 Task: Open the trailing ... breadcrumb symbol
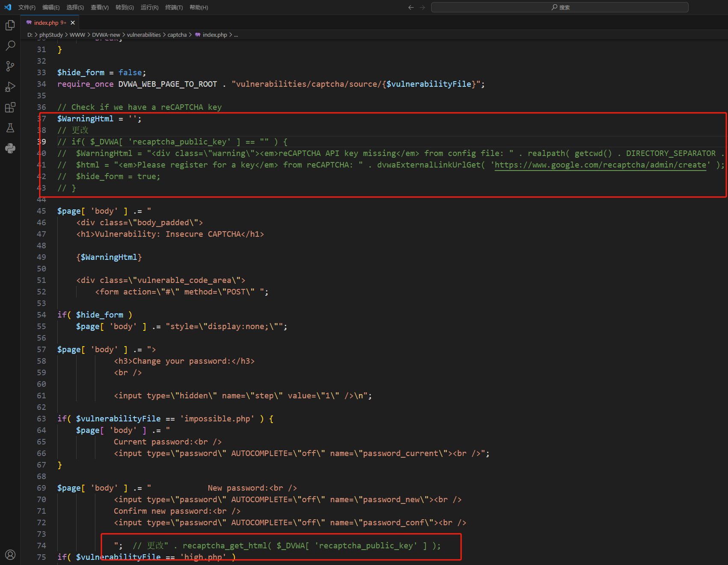[x=236, y=35]
